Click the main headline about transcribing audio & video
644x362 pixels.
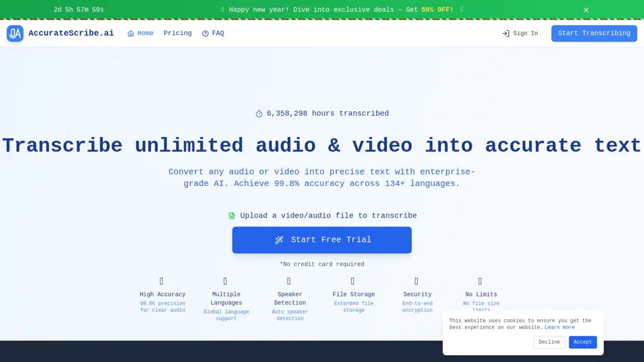click(322, 146)
